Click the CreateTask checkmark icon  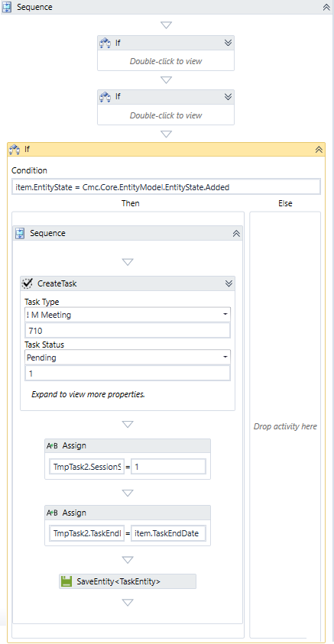coord(27,283)
